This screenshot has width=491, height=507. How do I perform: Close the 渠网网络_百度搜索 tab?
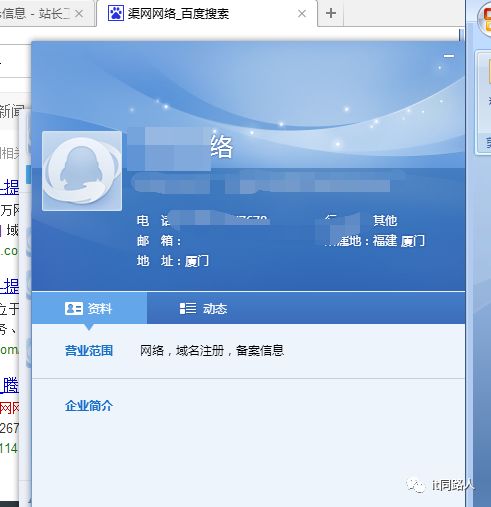point(302,14)
